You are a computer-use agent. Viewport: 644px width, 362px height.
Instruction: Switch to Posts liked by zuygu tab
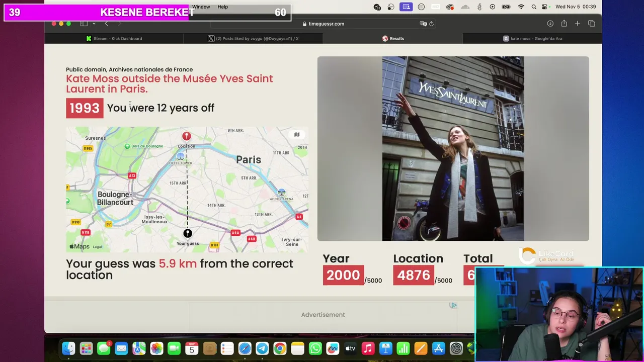coord(253,38)
